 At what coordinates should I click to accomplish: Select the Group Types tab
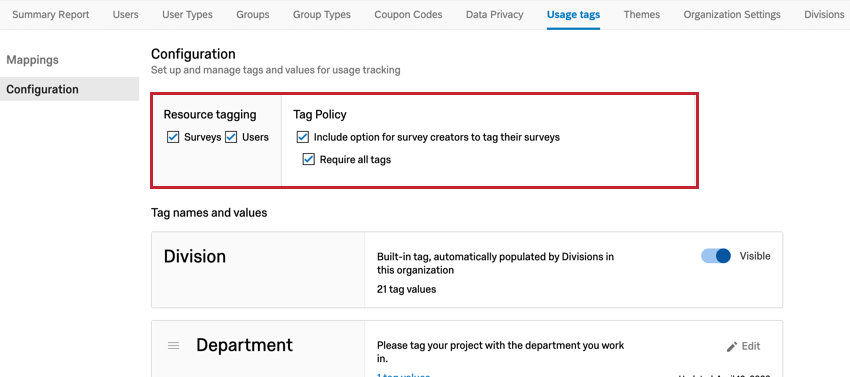[x=321, y=15]
